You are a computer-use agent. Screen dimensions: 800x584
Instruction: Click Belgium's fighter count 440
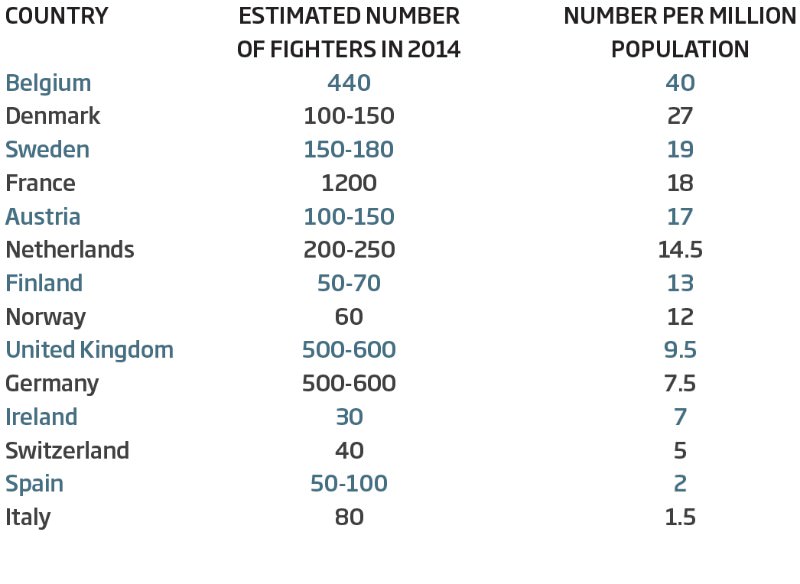coord(349,83)
